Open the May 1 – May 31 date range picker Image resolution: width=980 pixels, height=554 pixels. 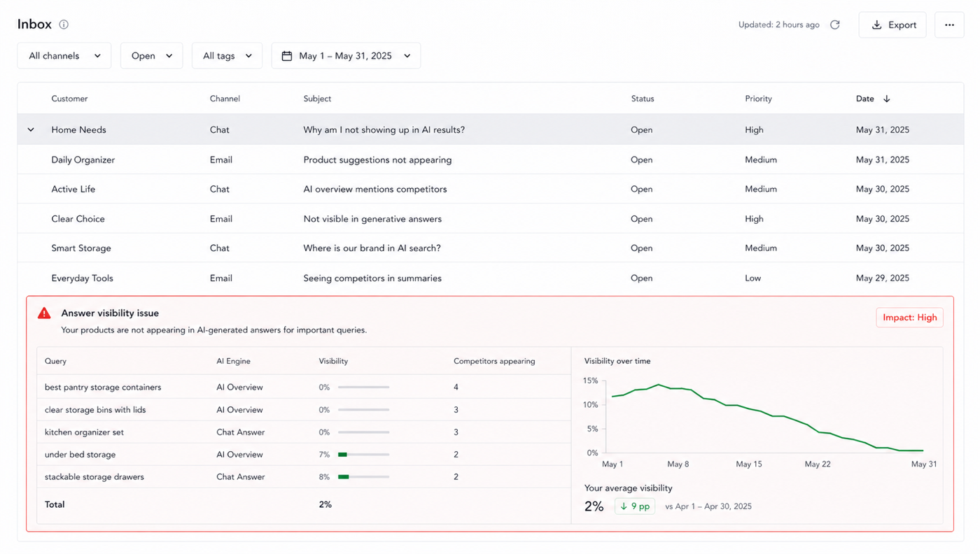coord(346,56)
